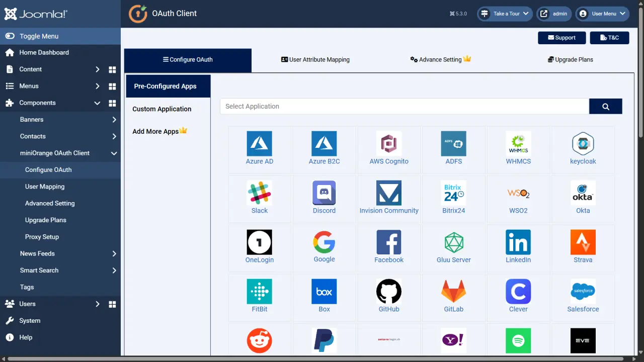Image resolution: width=644 pixels, height=362 pixels.
Task: Expand the Banners submenu
Action: coord(114,120)
